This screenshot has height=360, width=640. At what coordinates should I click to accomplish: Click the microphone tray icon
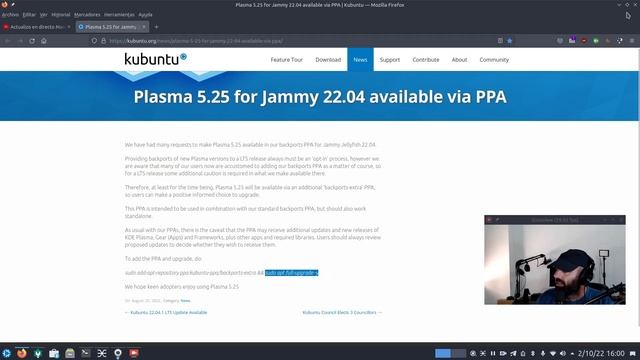[x=543, y=353]
